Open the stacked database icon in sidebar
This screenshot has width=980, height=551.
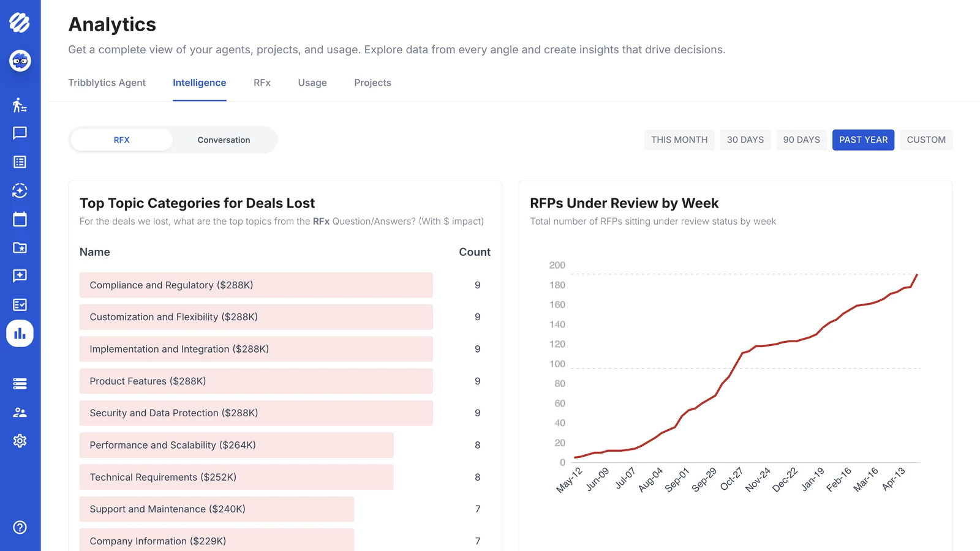20,384
